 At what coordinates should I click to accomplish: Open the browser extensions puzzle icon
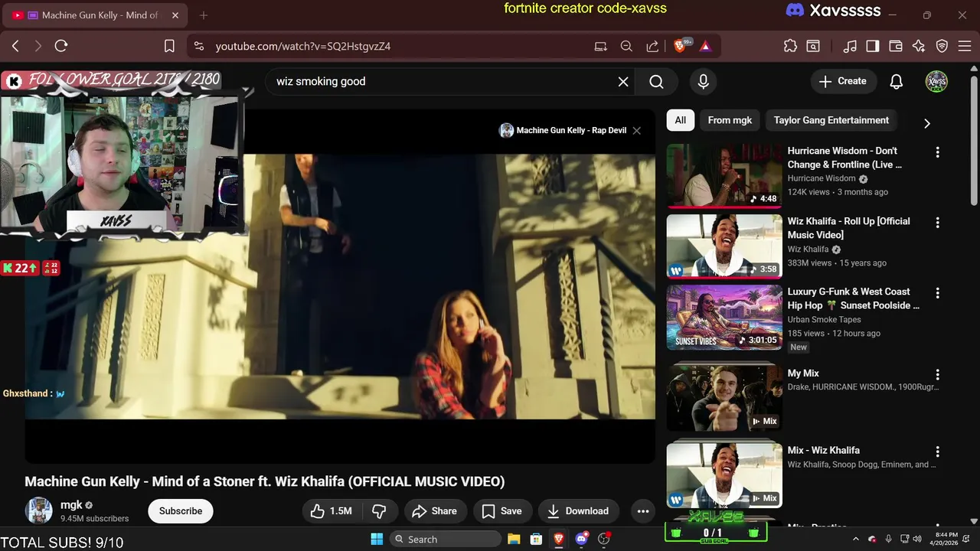tap(790, 46)
